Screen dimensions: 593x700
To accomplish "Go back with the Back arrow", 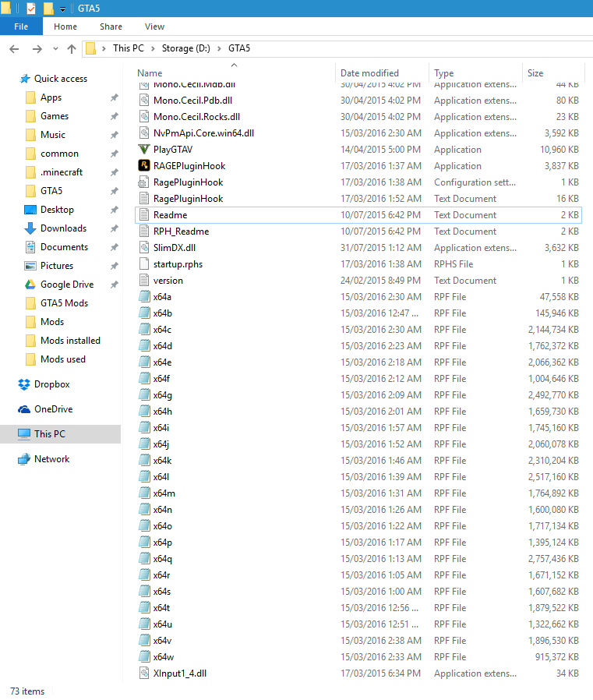I will tap(14, 48).
